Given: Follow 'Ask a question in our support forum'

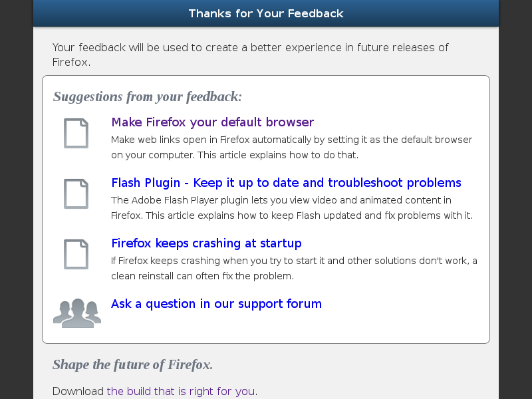Looking at the screenshot, I should coord(217,304).
